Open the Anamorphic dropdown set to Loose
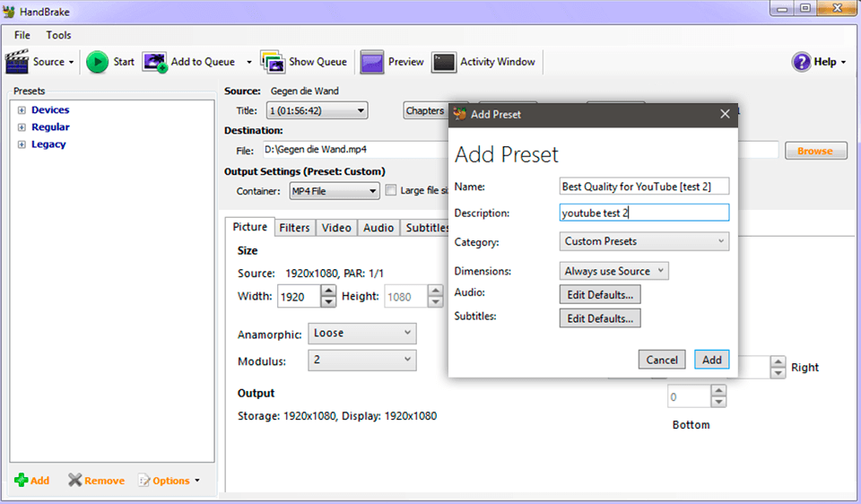The width and height of the screenshot is (861, 504). 361,333
